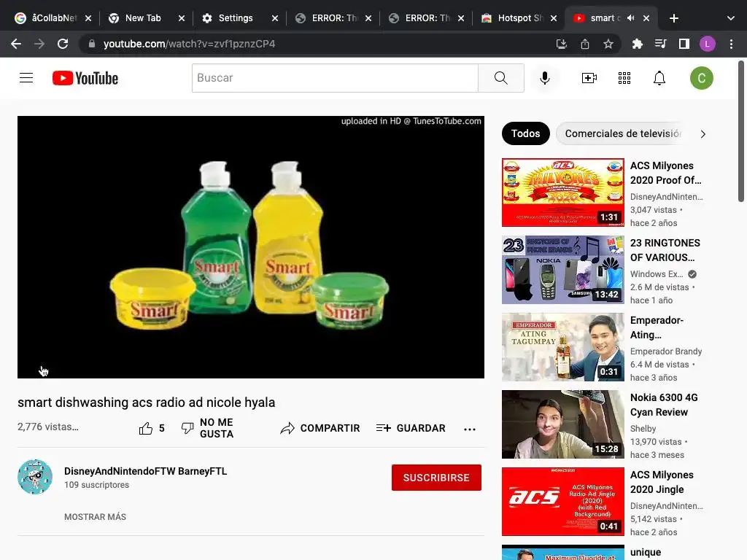Mute the YouTube tab audio icon
Screen dimensions: 747x560
630,18
